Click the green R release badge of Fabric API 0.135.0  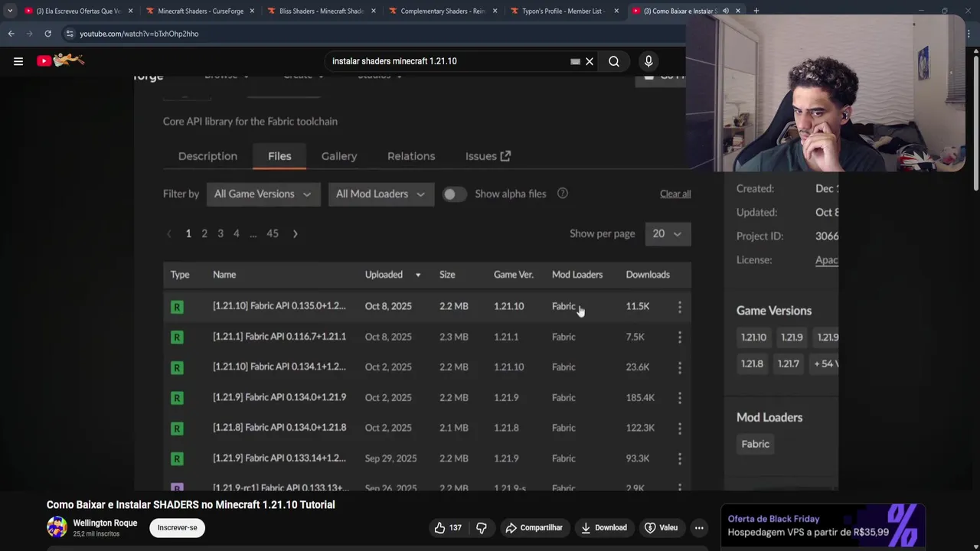tap(177, 307)
